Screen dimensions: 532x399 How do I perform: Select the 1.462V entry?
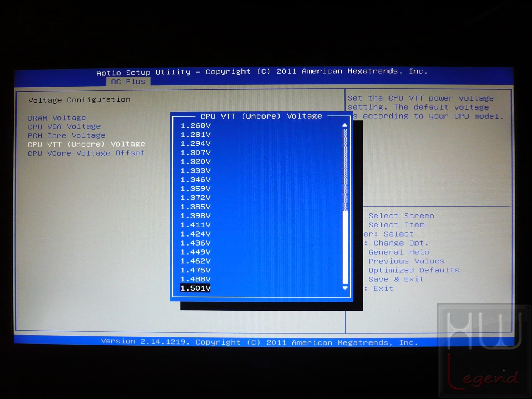point(196,261)
